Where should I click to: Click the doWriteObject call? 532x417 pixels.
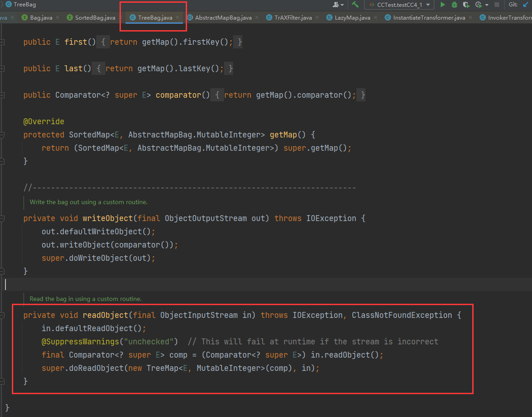point(99,258)
